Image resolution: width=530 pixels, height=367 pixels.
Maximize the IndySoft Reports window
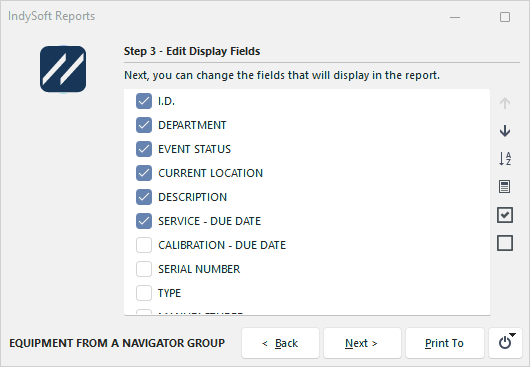coord(505,17)
